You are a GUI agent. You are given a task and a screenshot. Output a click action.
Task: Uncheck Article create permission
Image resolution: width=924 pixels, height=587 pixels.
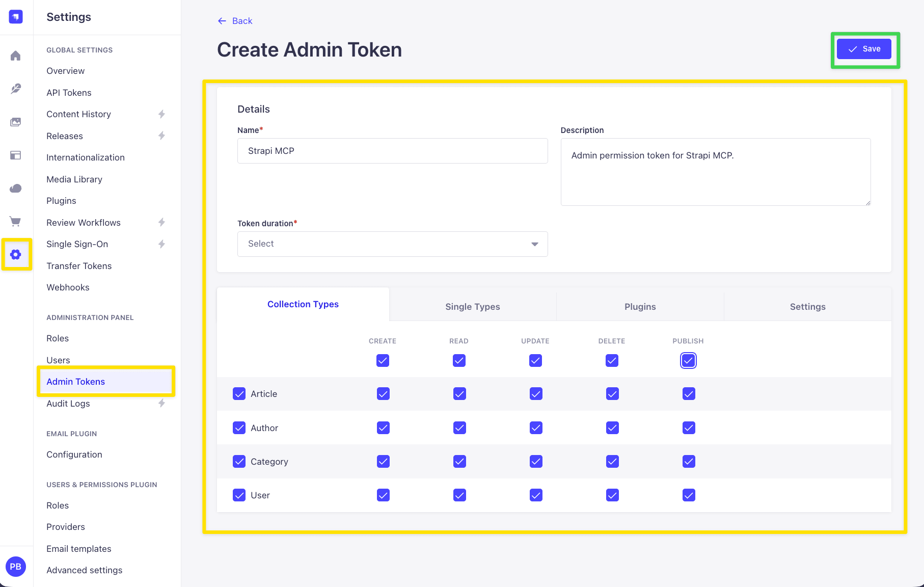click(383, 394)
